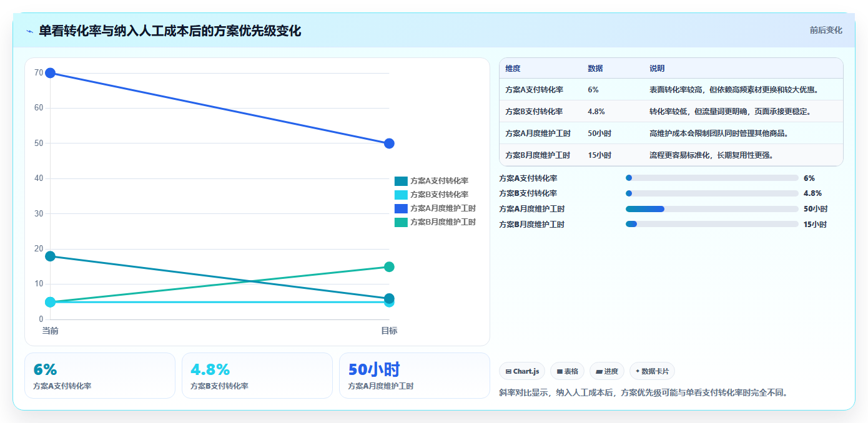Click the 说明 column header
Screen dimensions: 868x423
[657, 69]
